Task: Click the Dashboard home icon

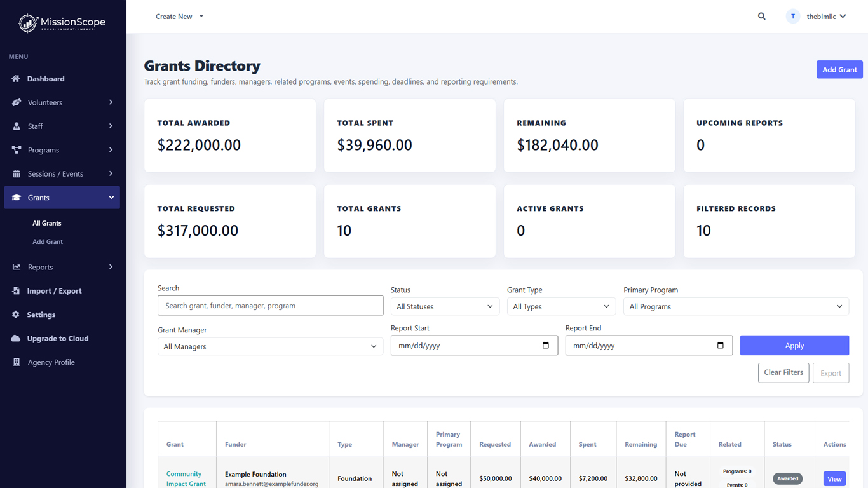Action: point(16,79)
